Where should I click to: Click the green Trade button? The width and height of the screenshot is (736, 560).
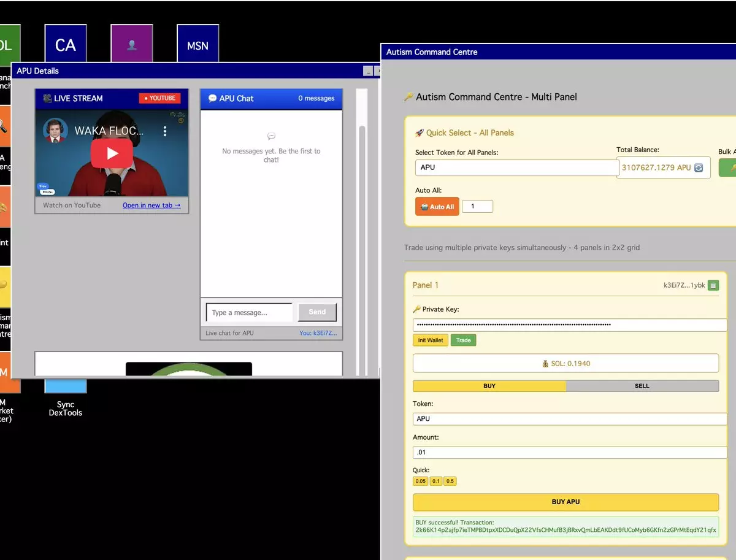pyautogui.click(x=463, y=340)
